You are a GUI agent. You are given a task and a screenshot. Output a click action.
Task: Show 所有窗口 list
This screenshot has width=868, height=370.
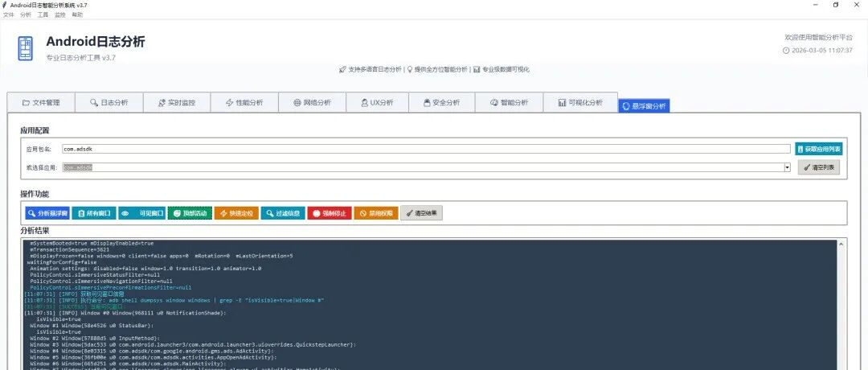(x=93, y=213)
